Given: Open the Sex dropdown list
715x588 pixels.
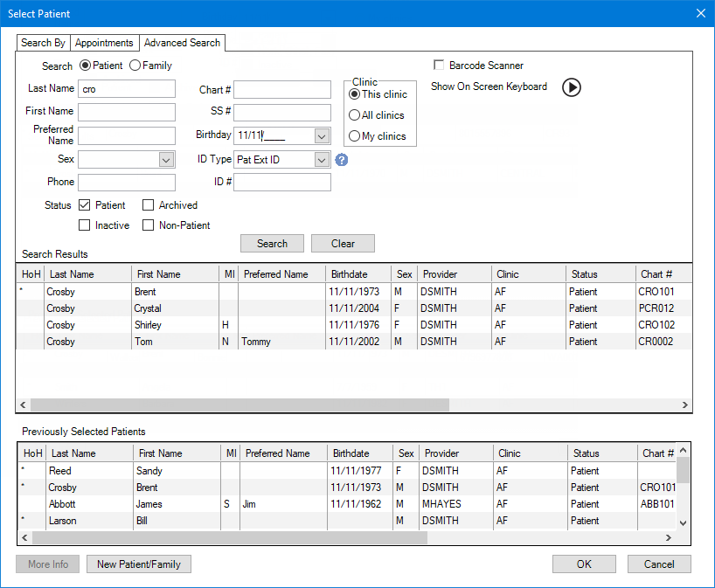Looking at the screenshot, I should click(166, 160).
